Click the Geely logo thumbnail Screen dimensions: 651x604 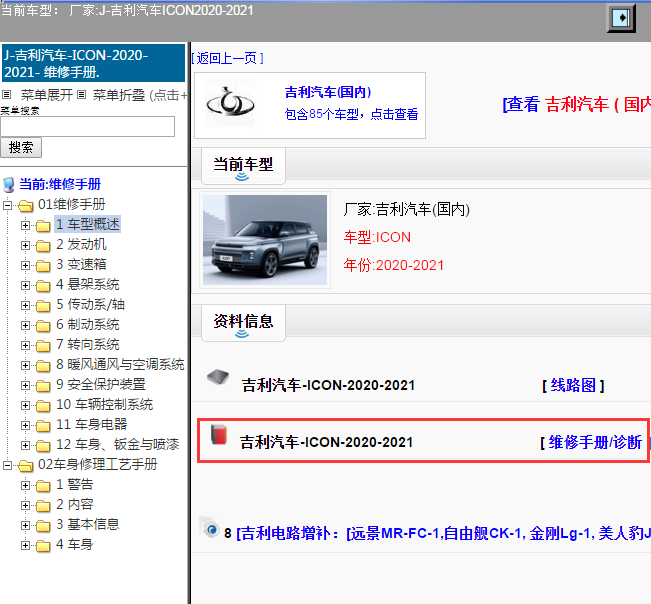click(230, 103)
